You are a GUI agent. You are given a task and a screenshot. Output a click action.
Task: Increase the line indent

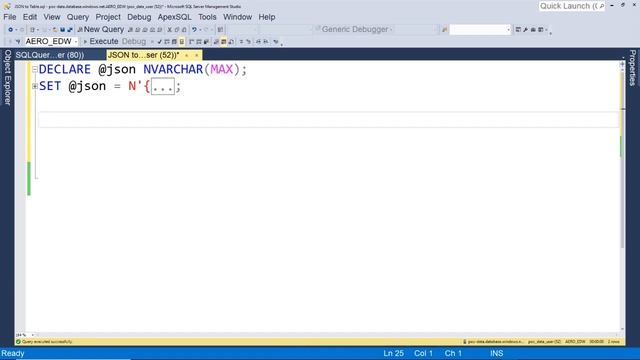point(266,42)
